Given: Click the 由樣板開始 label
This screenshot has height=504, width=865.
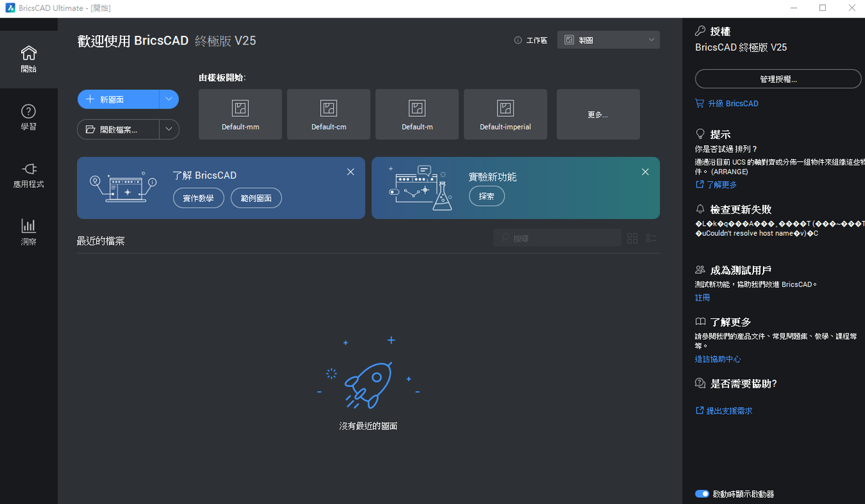Looking at the screenshot, I should click(222, 77).
